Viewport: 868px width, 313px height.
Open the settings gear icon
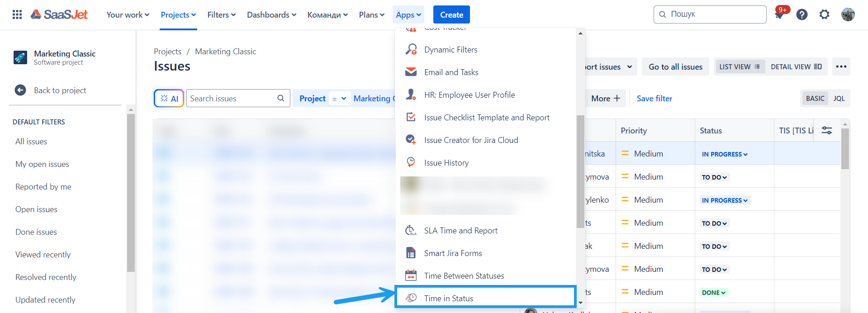coord(825,14)
